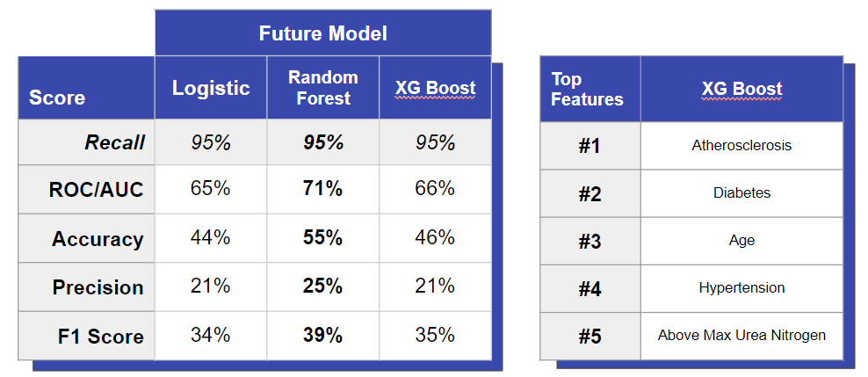Click the Random Forest ROC/AUC value 71%
This screenshot has height=377, width=868.
pos(322,189)
